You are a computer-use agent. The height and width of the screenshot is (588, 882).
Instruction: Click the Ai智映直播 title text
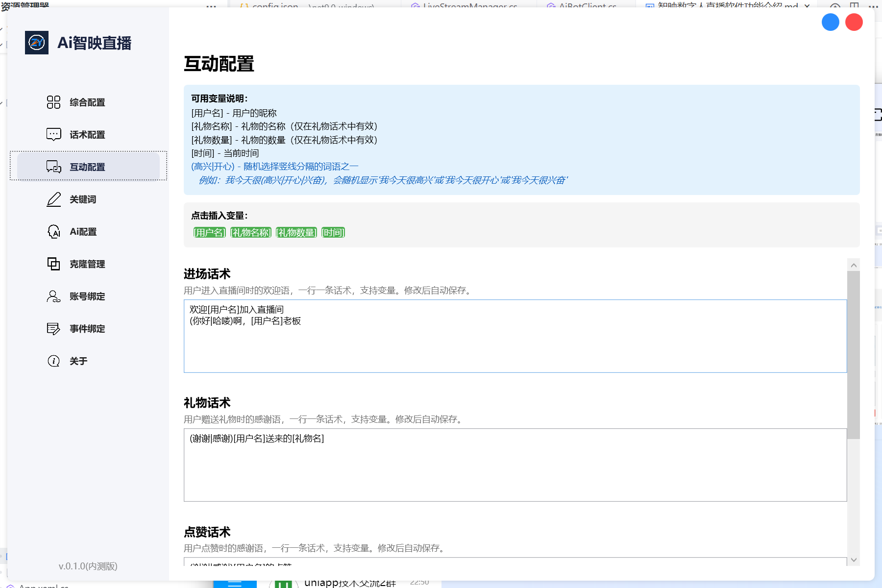[95, 43]
